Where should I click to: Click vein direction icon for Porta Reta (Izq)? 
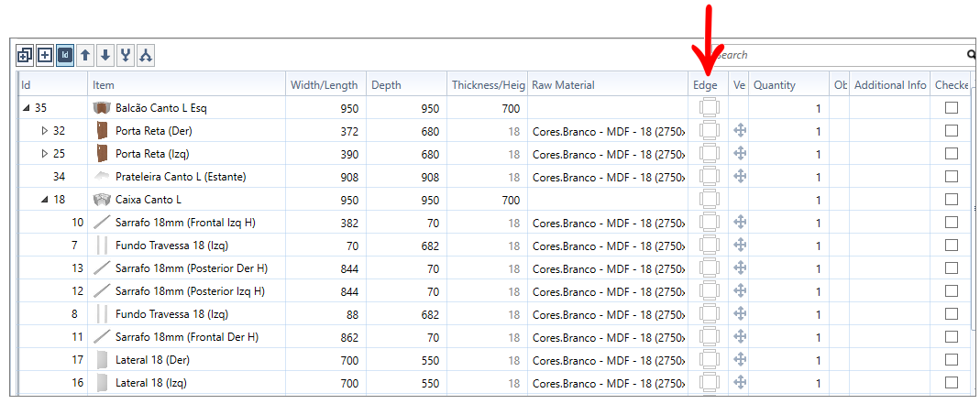(740, 153)
